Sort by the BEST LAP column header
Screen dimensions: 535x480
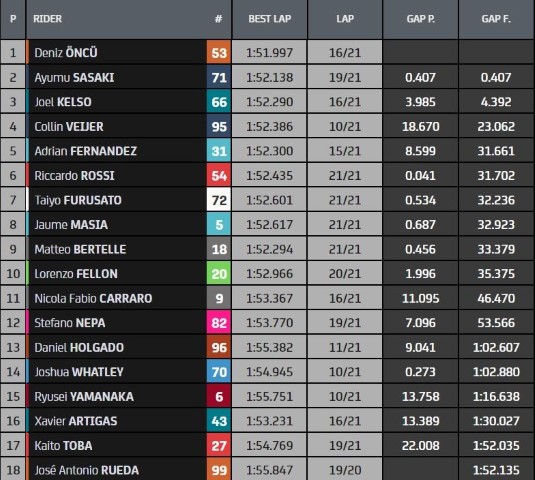click(x=270, y=19)
